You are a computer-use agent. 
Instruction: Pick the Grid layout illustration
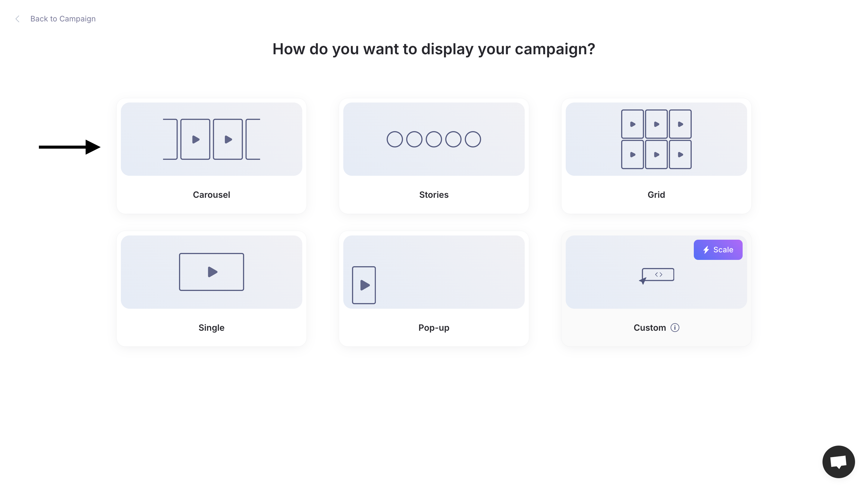click(656, 139)
